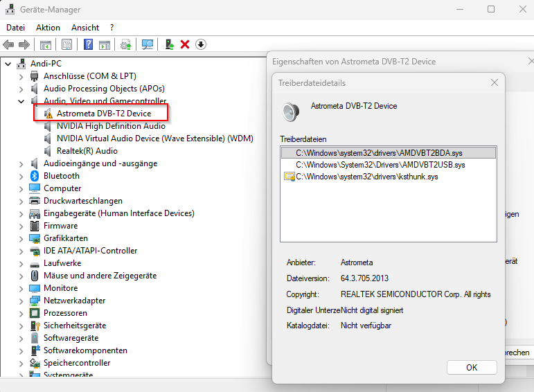The height and width of the screenshot is (392, 534).
Task: Click the file version 64.3.705.2013 value
Action: (x=364, y=278)
